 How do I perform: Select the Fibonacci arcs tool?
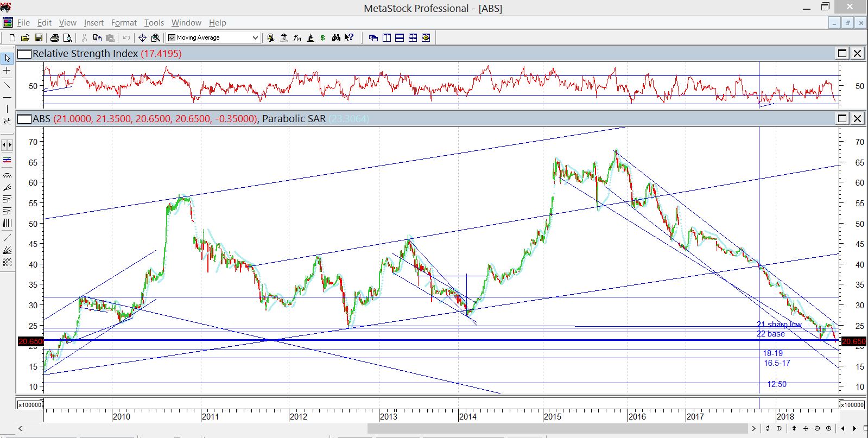7,175
